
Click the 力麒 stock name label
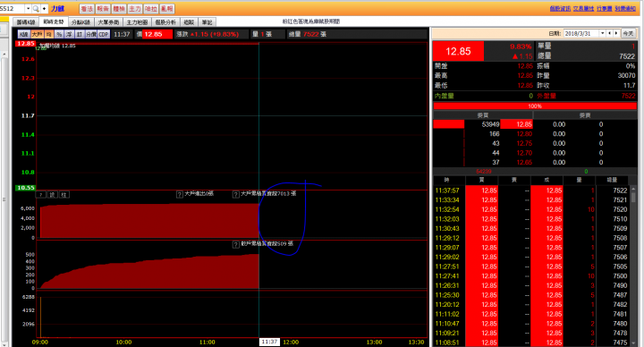click(x=58, y=9)
